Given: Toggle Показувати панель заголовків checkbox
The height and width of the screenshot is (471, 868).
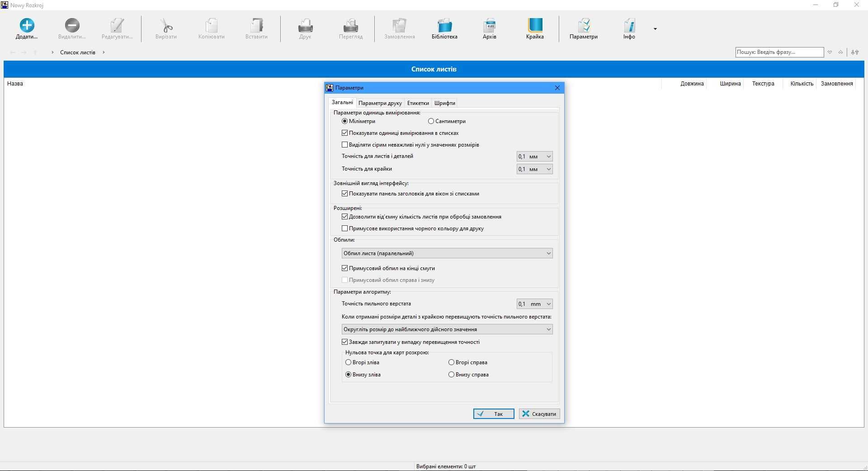Looking at the screenshot, I should click(345, 194).
